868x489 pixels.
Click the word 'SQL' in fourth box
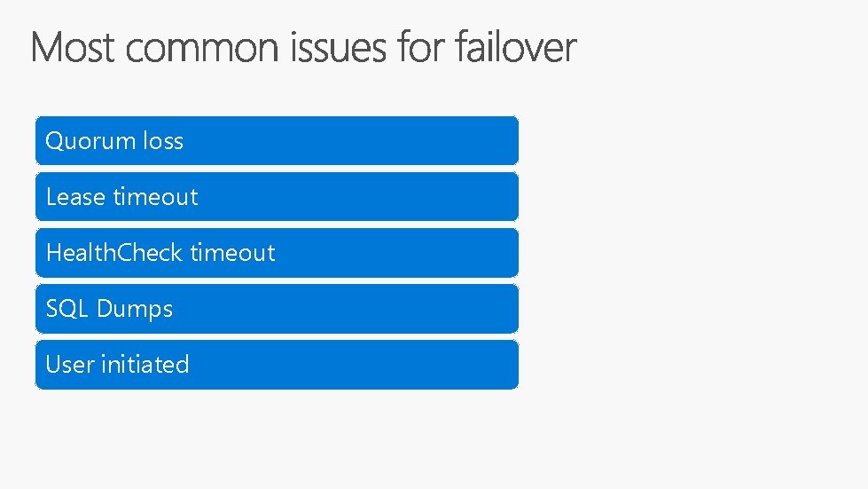[x=67, y=309]
